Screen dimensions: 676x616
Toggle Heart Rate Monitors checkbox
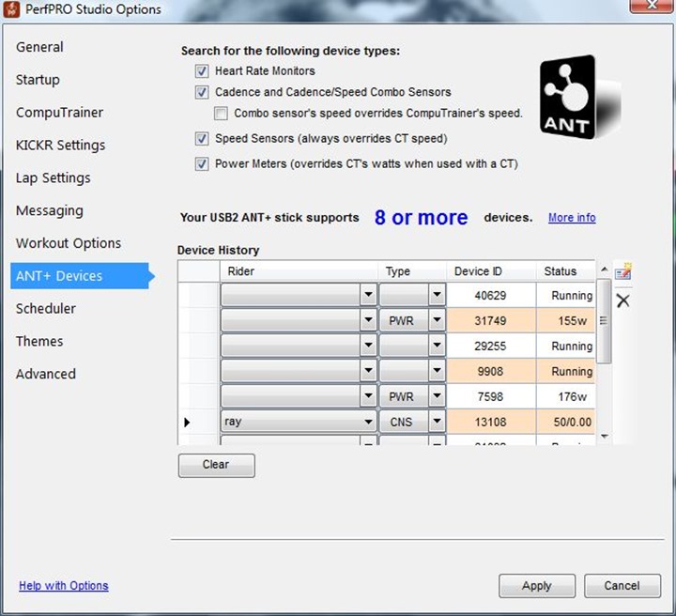tap(202, 70)
